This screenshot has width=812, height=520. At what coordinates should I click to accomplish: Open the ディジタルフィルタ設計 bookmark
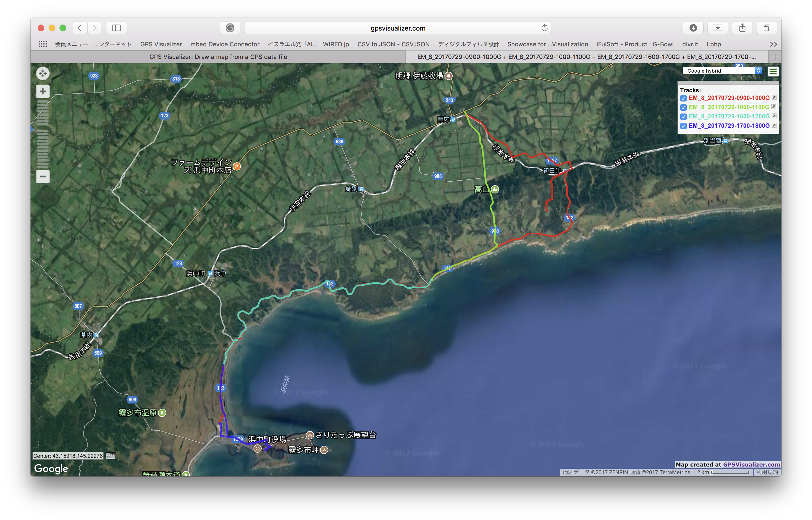tap(468, 44)
